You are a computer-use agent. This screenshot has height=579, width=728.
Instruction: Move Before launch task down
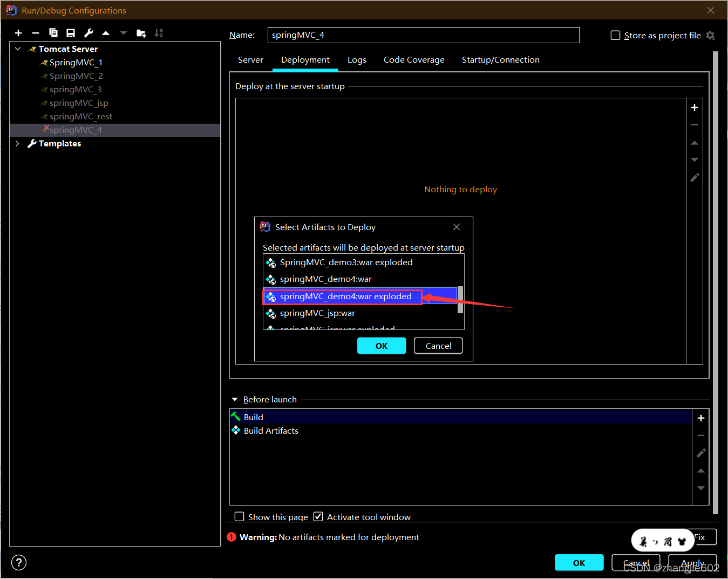(701, 488)
